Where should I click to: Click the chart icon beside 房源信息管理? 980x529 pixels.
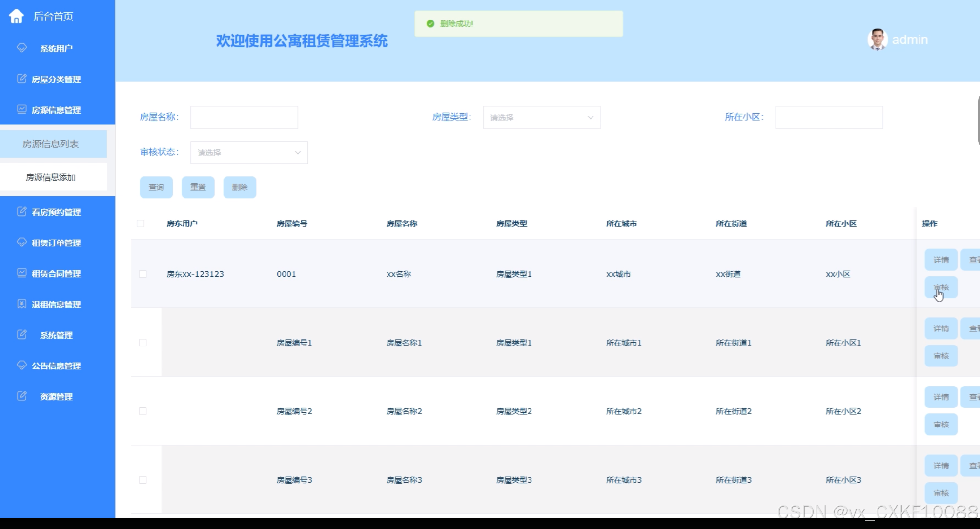click(21, 109)
